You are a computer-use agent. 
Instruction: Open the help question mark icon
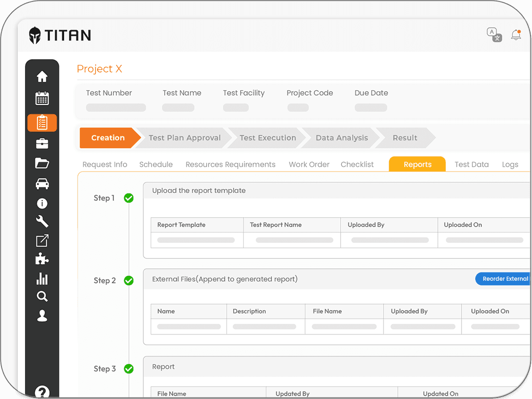(42, 392)
